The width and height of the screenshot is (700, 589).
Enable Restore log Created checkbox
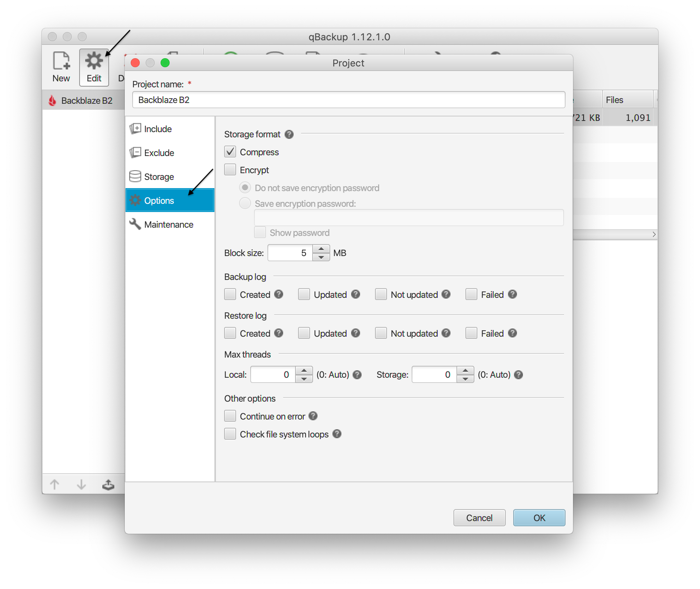[x=230, y=333]
